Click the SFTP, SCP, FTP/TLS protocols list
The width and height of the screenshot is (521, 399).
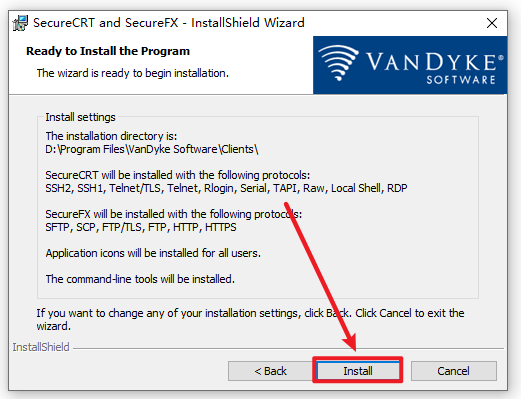click(x=141, y=227)
